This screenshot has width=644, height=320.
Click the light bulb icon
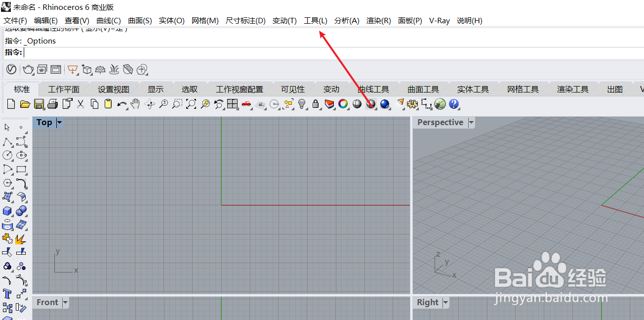coord(302,104)
